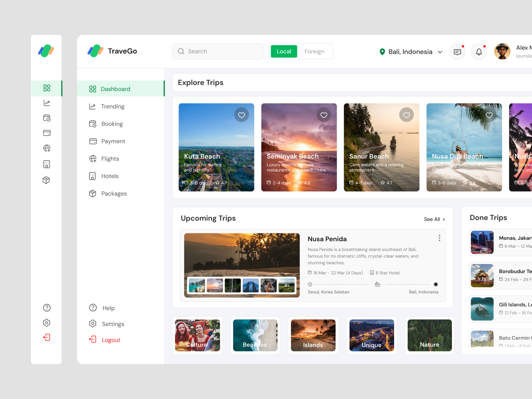This screenshot has width=532, height=399.
Task: Switch to Foreign trips toggle
Action: [x=314, y=52]
